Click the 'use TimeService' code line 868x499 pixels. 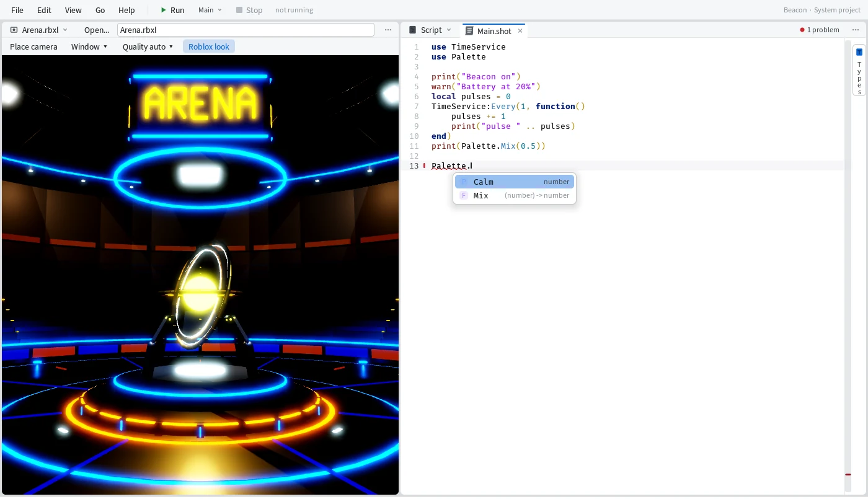[x=469, y=46]
